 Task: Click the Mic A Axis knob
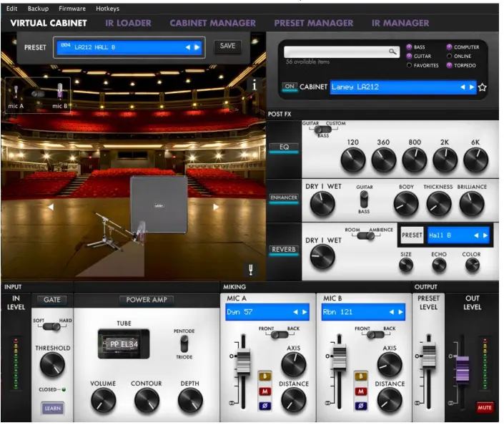pos(294,364)
